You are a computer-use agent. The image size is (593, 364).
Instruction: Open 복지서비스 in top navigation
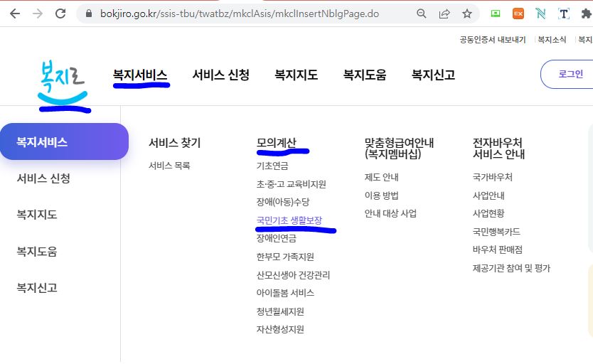pyautogui.click(x=140, y=75)
